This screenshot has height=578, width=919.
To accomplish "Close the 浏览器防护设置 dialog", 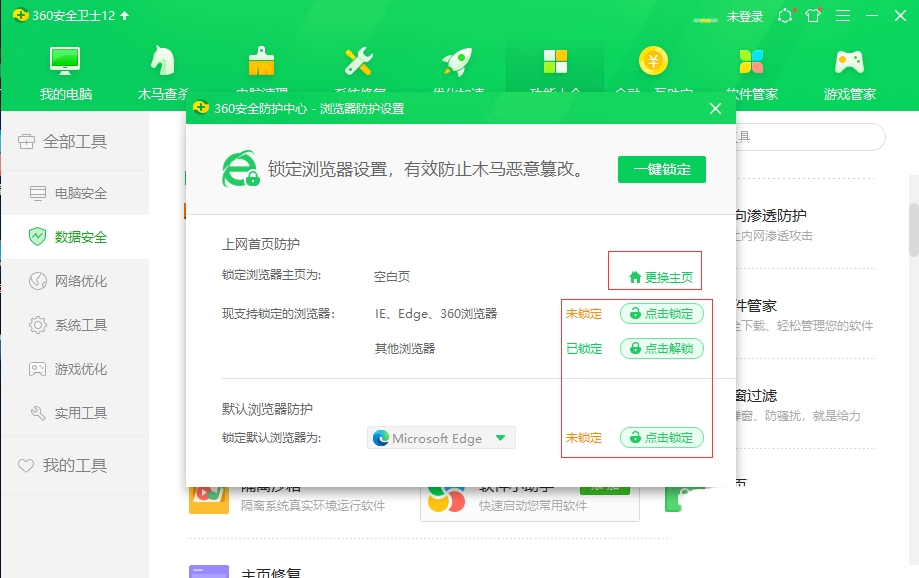I will 715,108.
